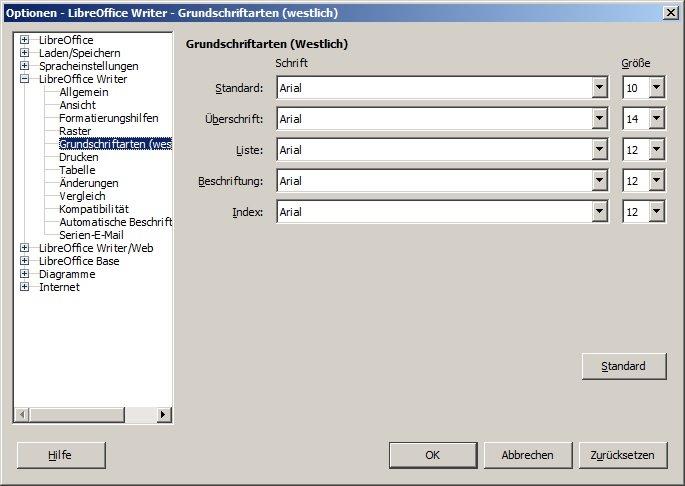Select the Raster tree entry
Image resolution: width=685 pixels, height=486 pixels.
(x=75, y=131)
